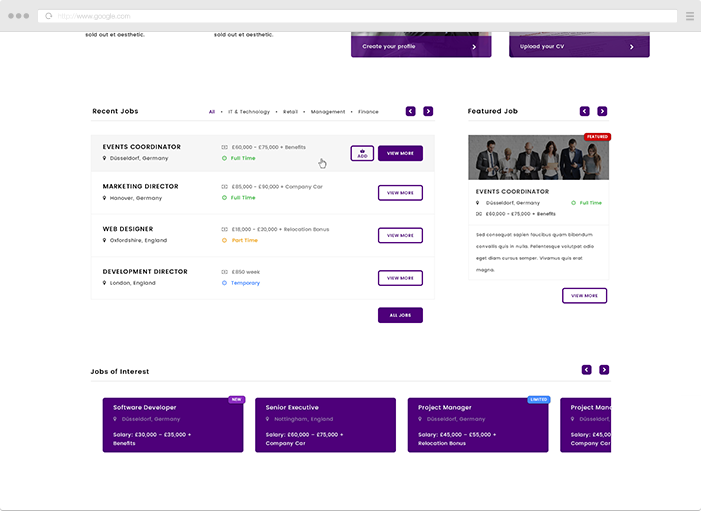Screen dimensions: 701x511
Task: Click the Oxfordshire, England location
Action: 138,241
